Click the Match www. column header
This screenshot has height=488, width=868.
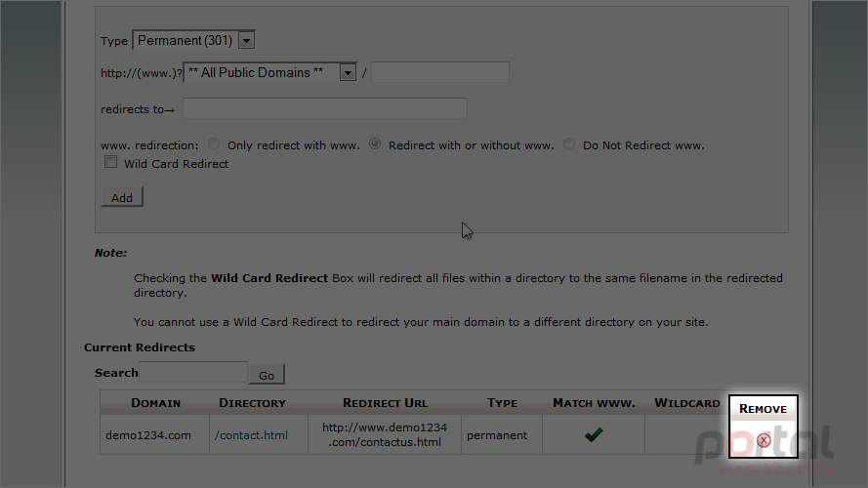click(594, 403)
